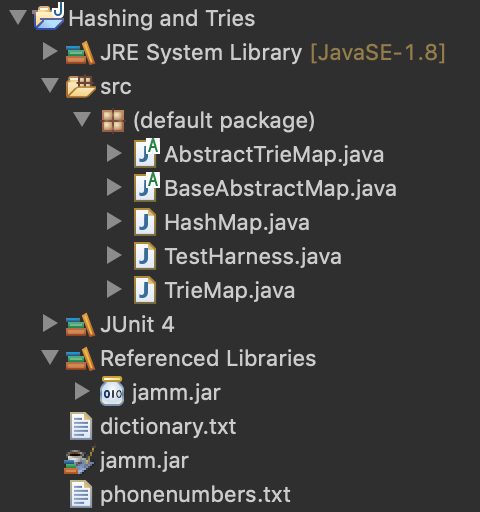Image resolution: width=480 pixels, height=512 pixels.
Task: Collapse the default package node
Action: click(82, 119)
